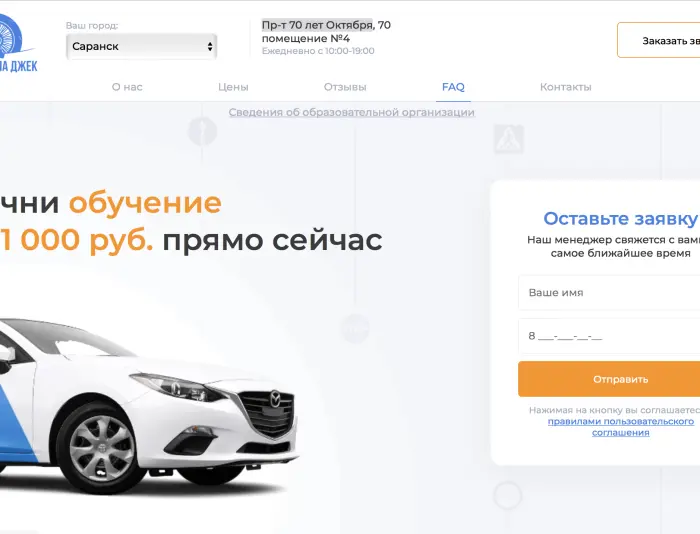The image size is (700, 534).
Task: Go to the Цены section
Action: [233, 87]
